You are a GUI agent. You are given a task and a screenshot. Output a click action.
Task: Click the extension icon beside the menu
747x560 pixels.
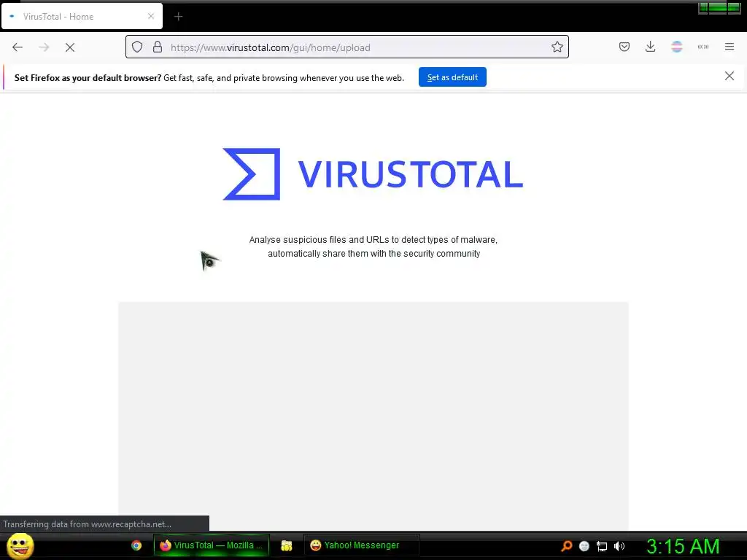click(703, 47)
